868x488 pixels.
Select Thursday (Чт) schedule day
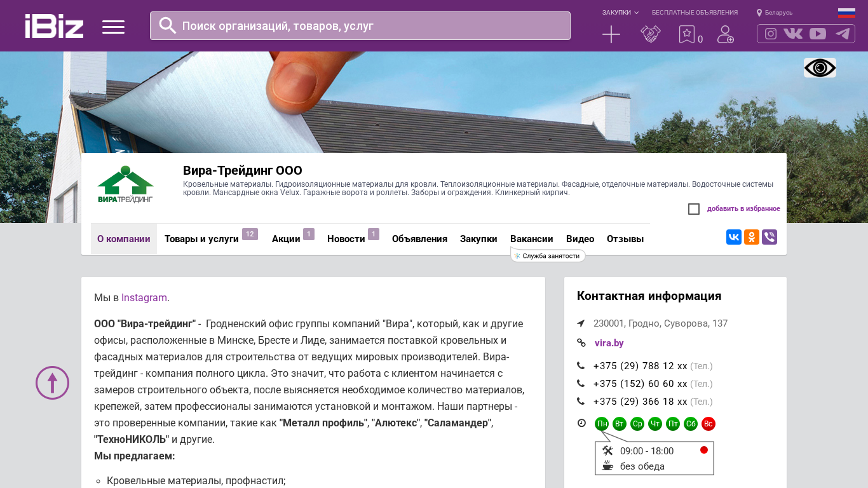(655, 424)
